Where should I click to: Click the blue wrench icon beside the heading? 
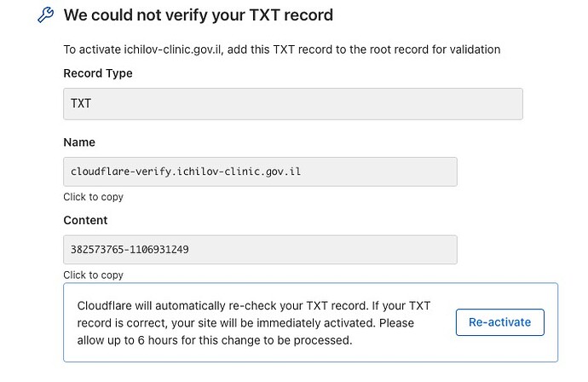[46, 15]
